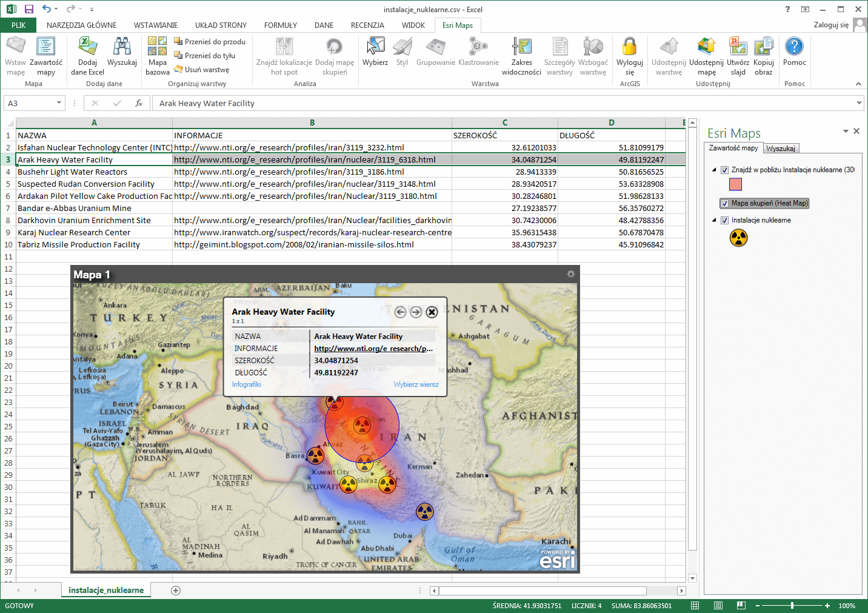Click Przenieś do przodu

coord(210,42)
